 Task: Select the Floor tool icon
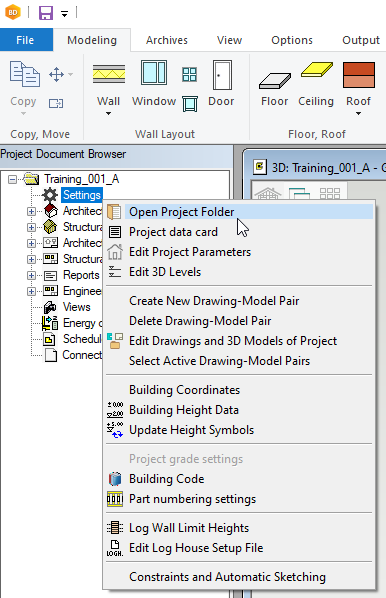pos(275,80)
